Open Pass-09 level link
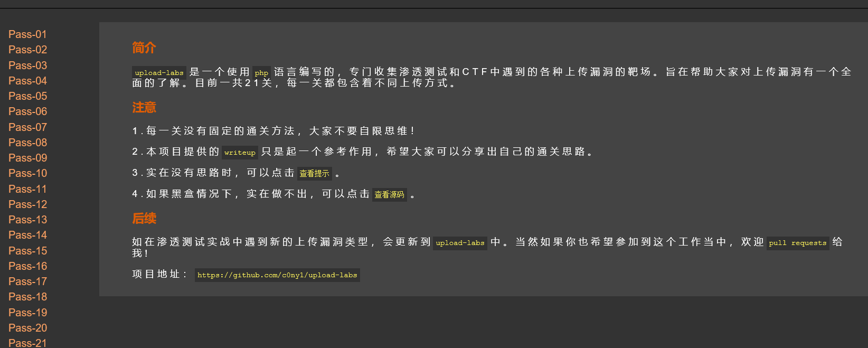This screenshot has width=868, height=348. pos(27,158)
